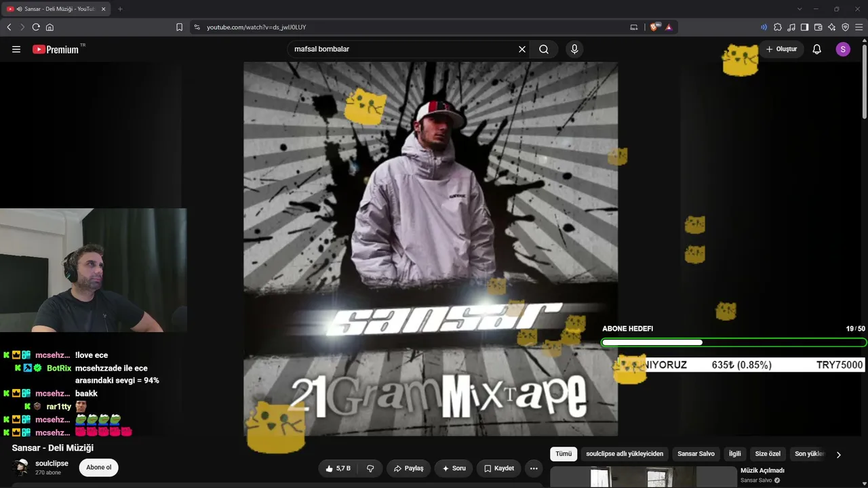Open the Brave Wallet icon
The image size is (868, 488).
coord(818,27)
